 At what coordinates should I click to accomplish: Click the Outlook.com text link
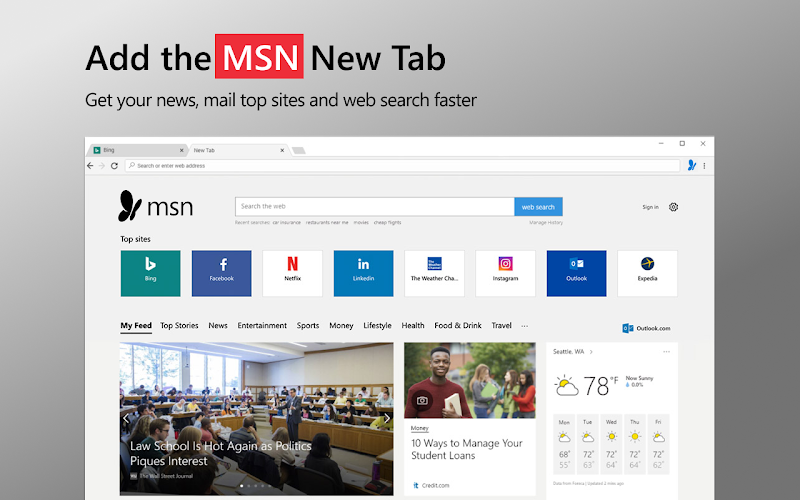point(654,329)
